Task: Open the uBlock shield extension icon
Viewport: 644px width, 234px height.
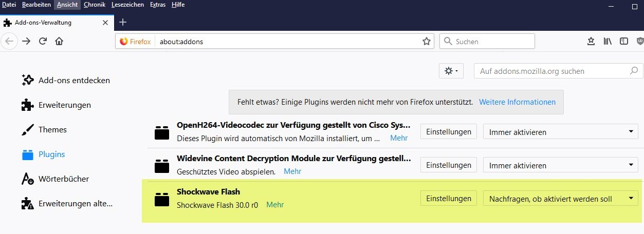Action: pos(639,42)
